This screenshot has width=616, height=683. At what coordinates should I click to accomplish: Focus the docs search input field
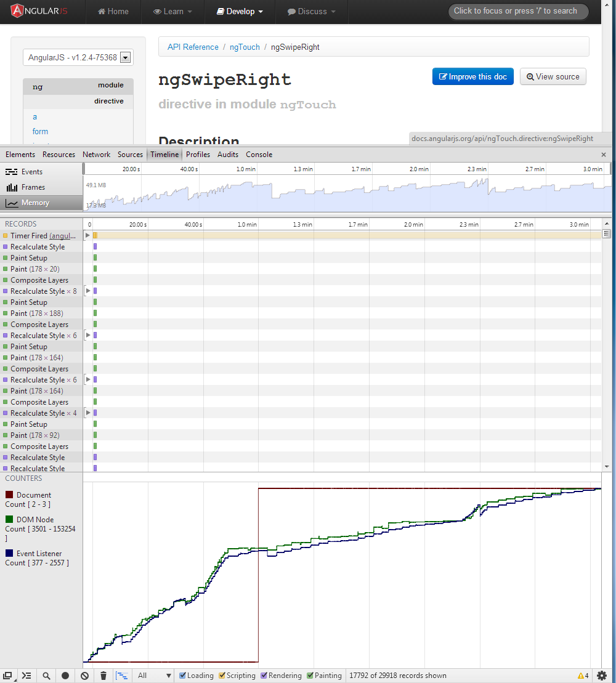point(519,11)
